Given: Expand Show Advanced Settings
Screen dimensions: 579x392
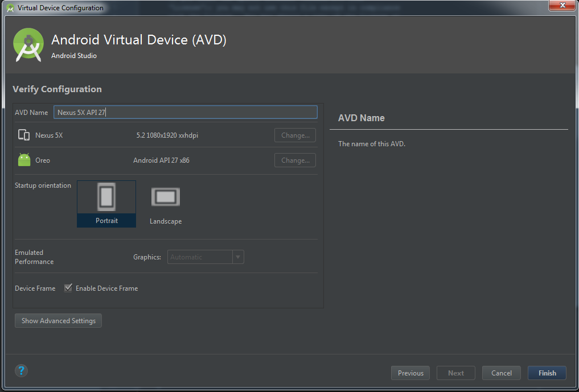Looking at the screenshot, I should [x=58, y=321].
